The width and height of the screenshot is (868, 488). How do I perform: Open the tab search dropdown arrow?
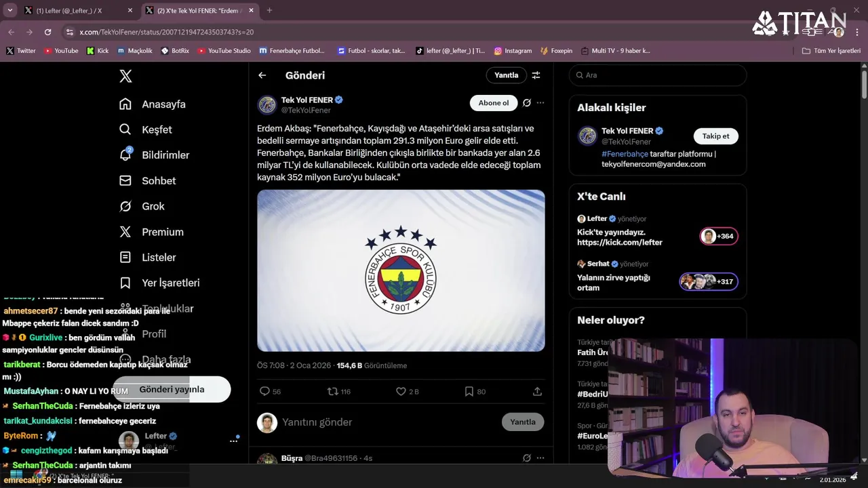click(9, 10)
